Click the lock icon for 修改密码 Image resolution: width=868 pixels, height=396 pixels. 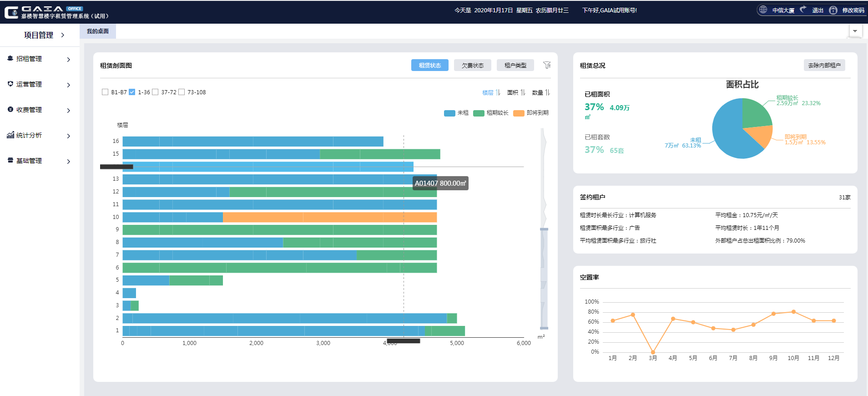[833, 10]
